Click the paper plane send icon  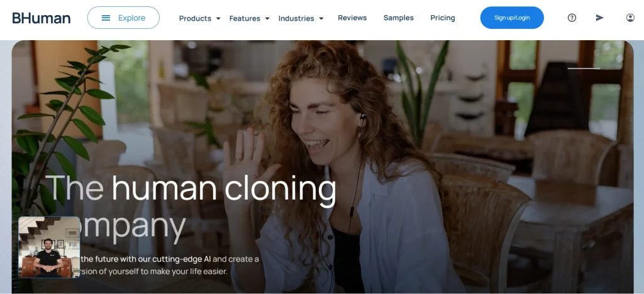click(x=599, y=18)
